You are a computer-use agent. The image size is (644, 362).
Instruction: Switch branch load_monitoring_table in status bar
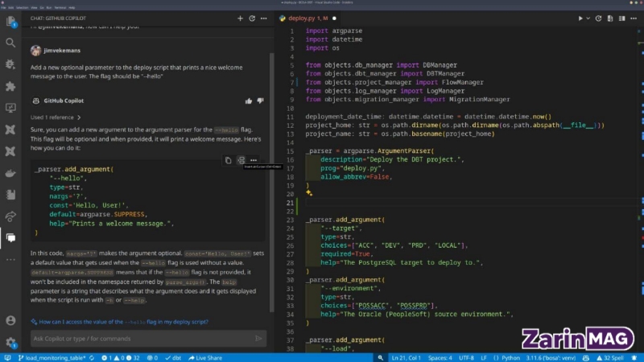[x=52, y=358]
